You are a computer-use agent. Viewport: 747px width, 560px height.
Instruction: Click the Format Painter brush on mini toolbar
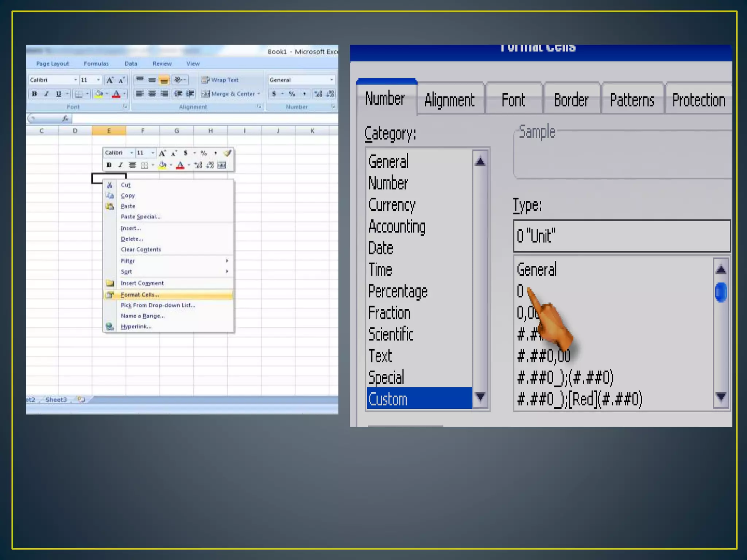227,153
